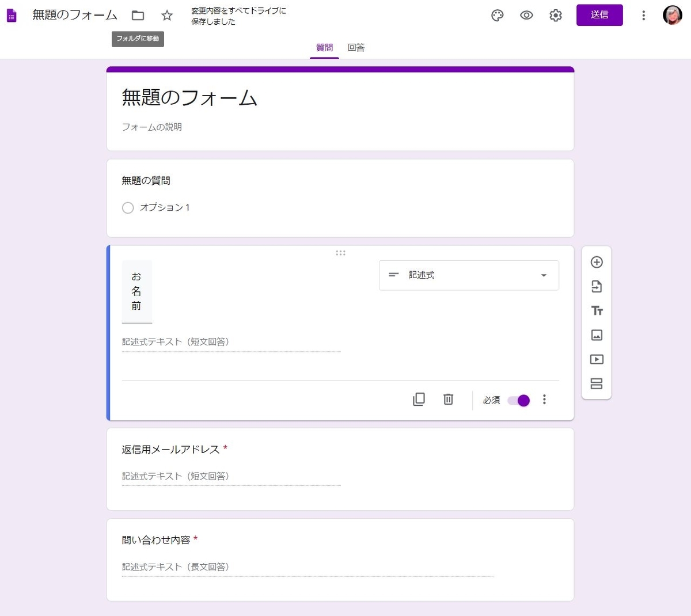
Task: Open form settings with the gear icon
Action: click(x=555, y=16)
